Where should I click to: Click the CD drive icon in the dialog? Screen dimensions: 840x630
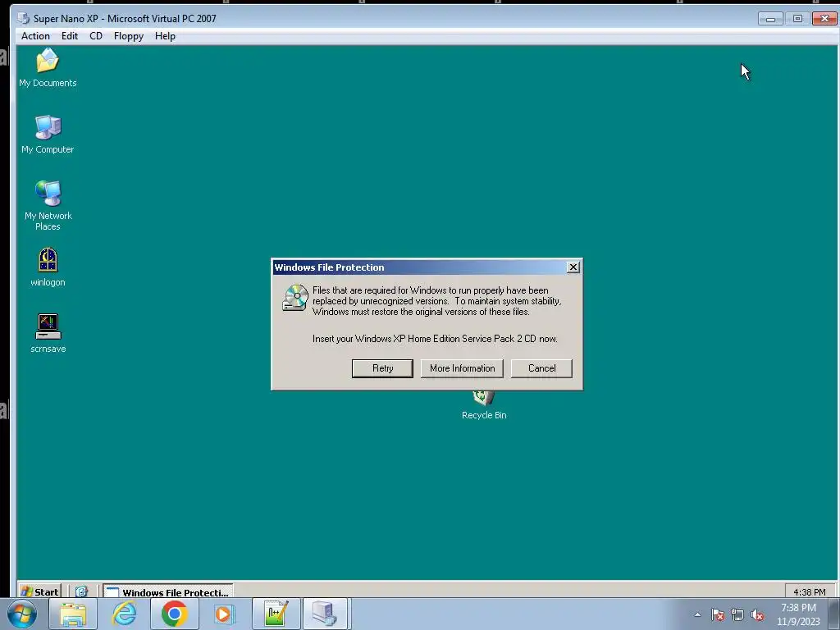295,297
